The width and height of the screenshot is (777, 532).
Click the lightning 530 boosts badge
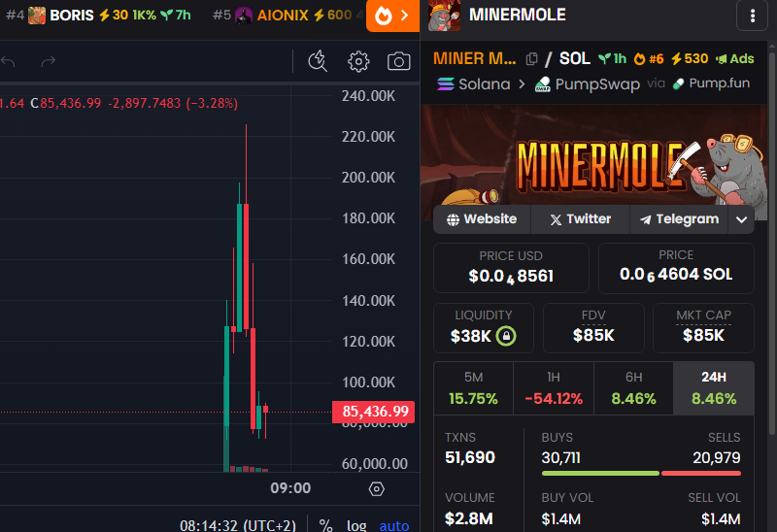point(690,59)
